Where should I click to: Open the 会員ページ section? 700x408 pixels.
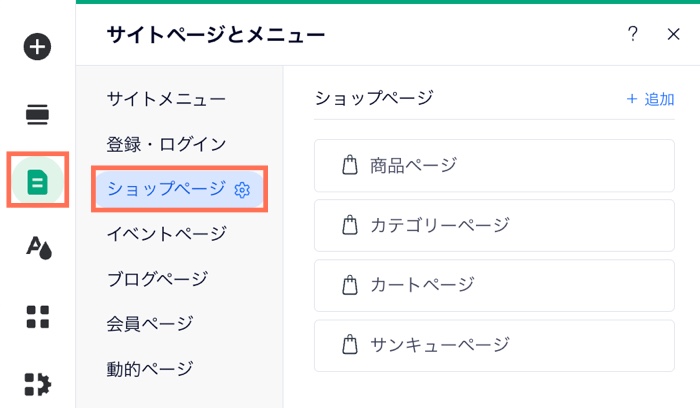click(x=150, y=323)
